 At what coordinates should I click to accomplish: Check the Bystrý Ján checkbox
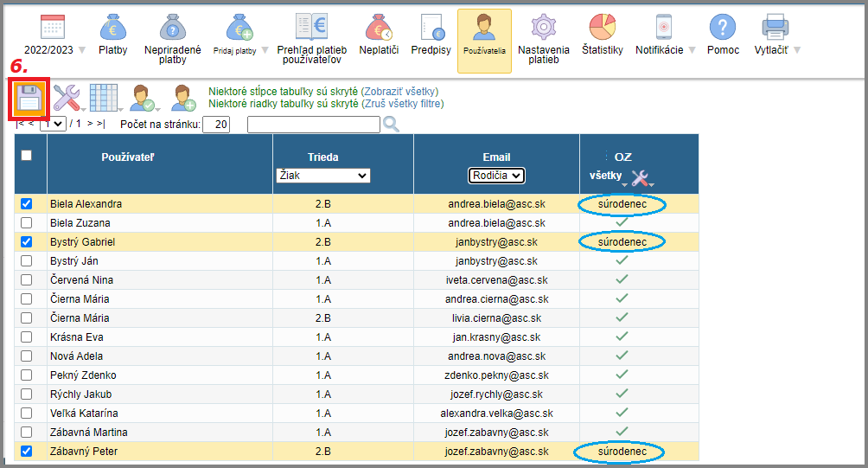pyautogui.click(x=27, y=261)
